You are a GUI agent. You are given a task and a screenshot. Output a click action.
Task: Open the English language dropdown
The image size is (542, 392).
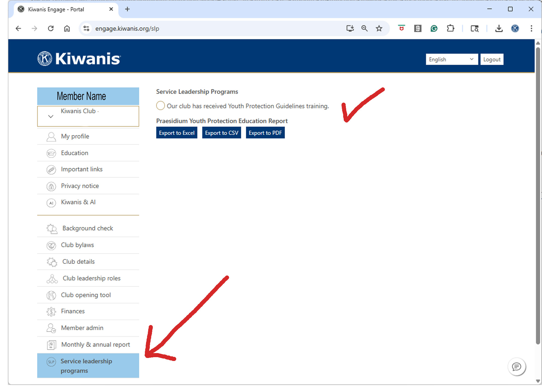pyautogui.click(x=452, y=59)
